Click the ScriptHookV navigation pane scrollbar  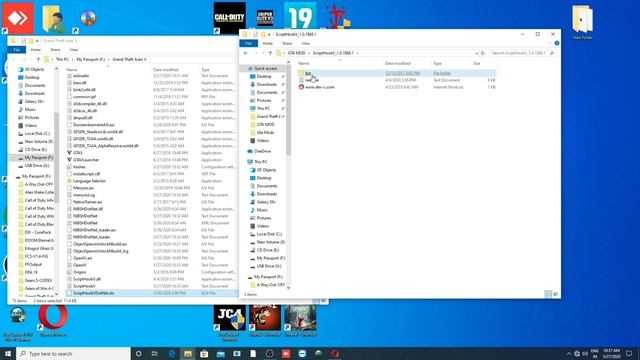[289, 110]
